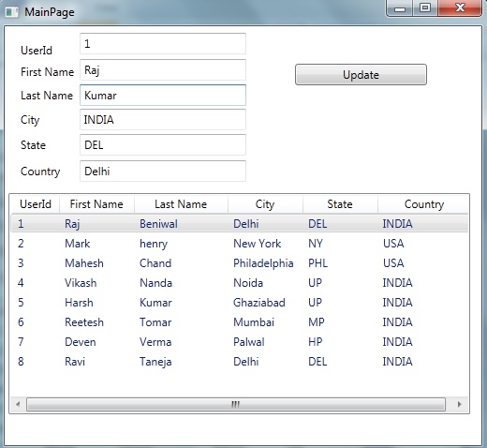This screenshot has height=448, width=487.
Task: Maximize the MainPage window
Action: tap(425, 7)
